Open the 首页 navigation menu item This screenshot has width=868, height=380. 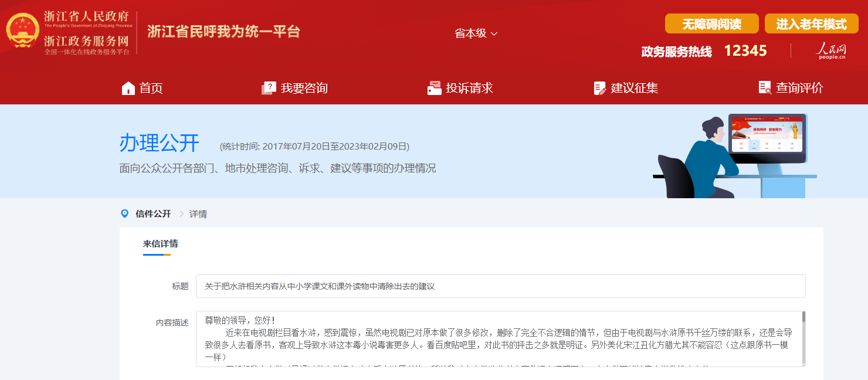[151, 89]
